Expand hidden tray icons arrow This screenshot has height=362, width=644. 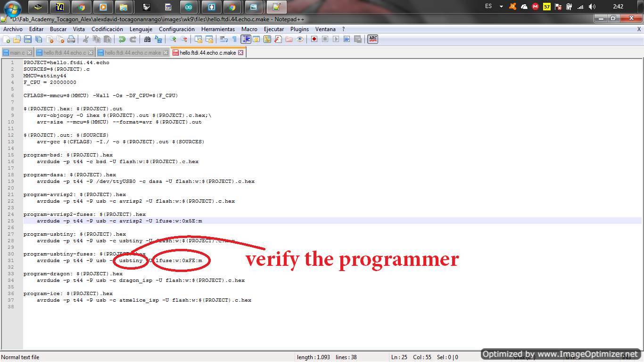tap(501, 7)
